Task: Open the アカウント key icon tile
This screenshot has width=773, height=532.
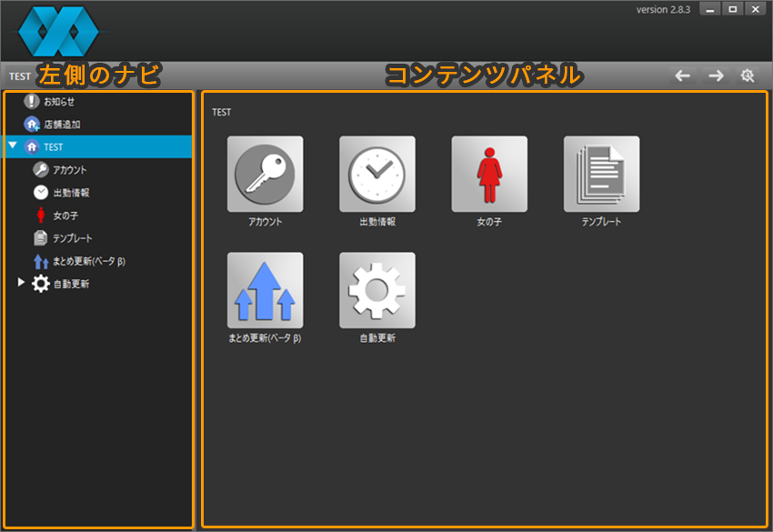Action: click(266, 174)
